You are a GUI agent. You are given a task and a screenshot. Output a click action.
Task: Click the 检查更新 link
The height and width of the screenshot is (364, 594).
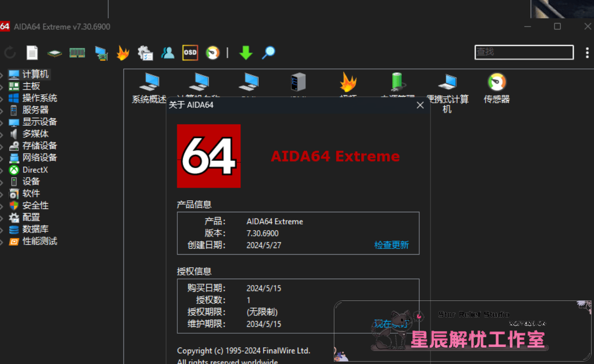coord(392,245)
